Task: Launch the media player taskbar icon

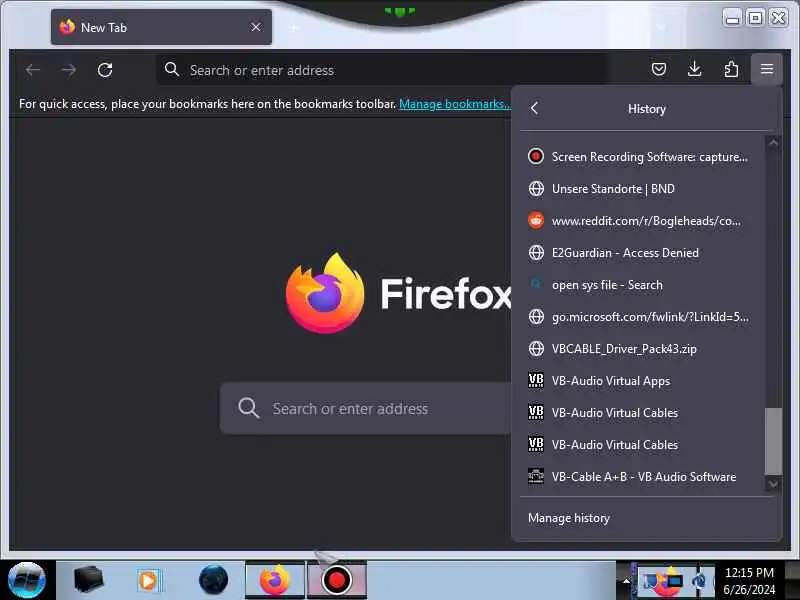Action: click(149, 580)
